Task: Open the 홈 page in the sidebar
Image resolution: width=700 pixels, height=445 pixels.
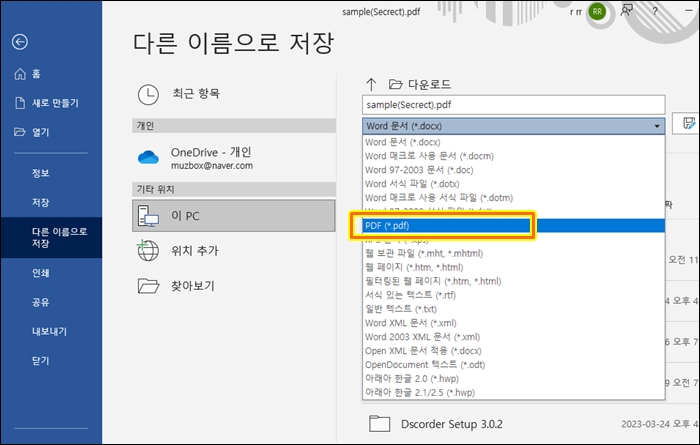Action: [28, 74]
